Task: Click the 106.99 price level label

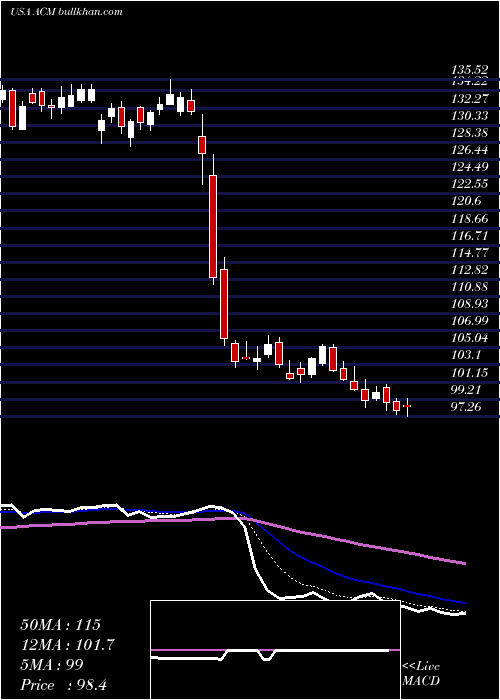Action: [x=469, y=321]
